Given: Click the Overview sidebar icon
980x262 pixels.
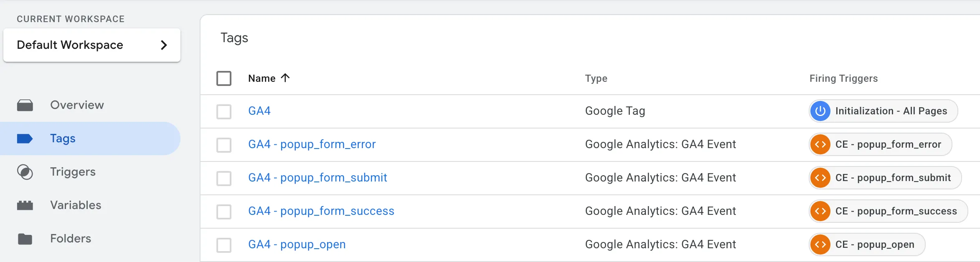Looking at the screenshot, I should 25,106.
